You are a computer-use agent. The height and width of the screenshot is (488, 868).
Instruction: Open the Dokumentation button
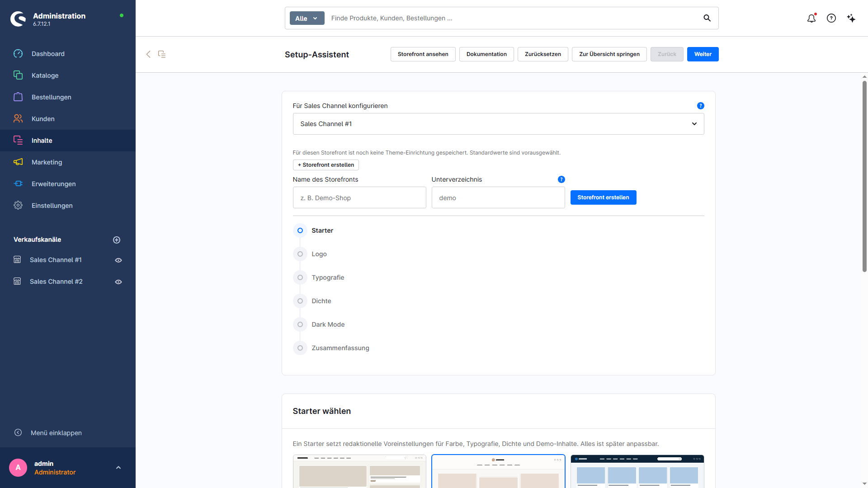point(486,54)
